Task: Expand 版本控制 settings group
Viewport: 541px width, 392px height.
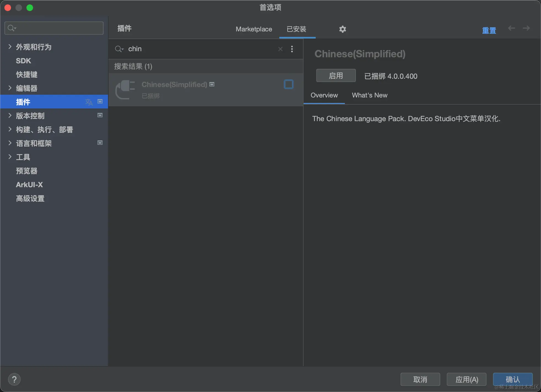Action: (10, 115)
